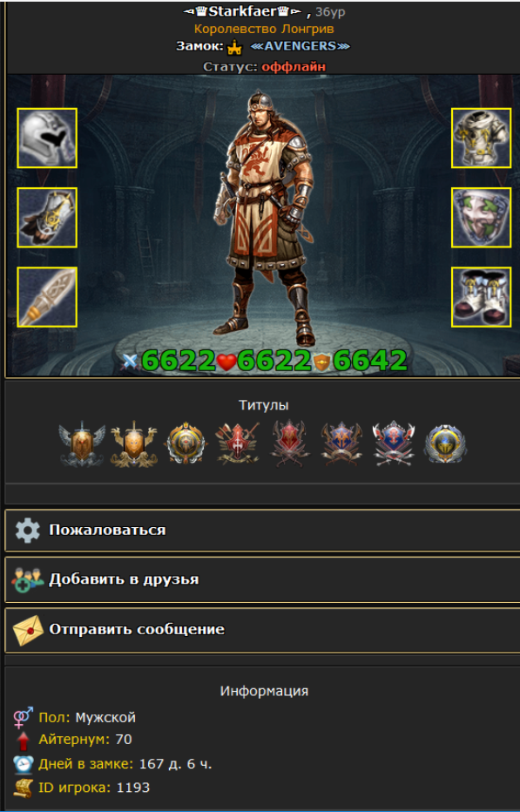Click Добавить в друзья button
Viewport: 520px width, 812px height.
click(262, 579)
